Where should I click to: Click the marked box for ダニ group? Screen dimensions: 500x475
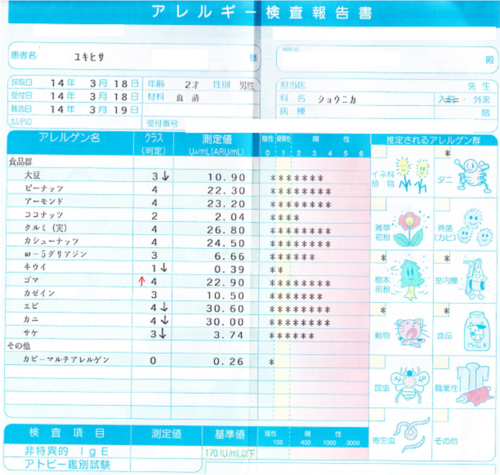443,153
